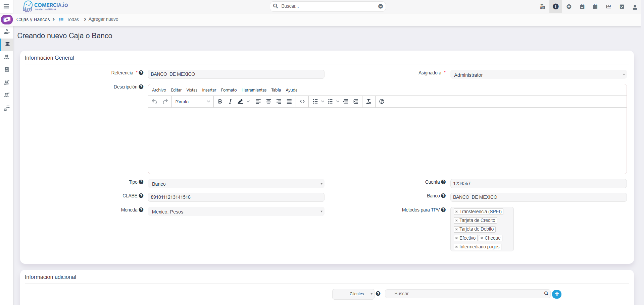Open the Asignado a dropdown
This screenshot has height=305, width=644.
(x=538, y=75)
